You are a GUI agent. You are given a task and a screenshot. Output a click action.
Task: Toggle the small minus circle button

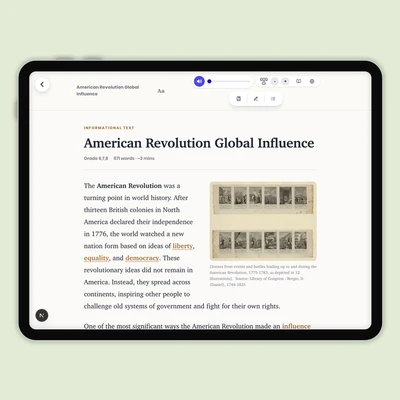275,81
